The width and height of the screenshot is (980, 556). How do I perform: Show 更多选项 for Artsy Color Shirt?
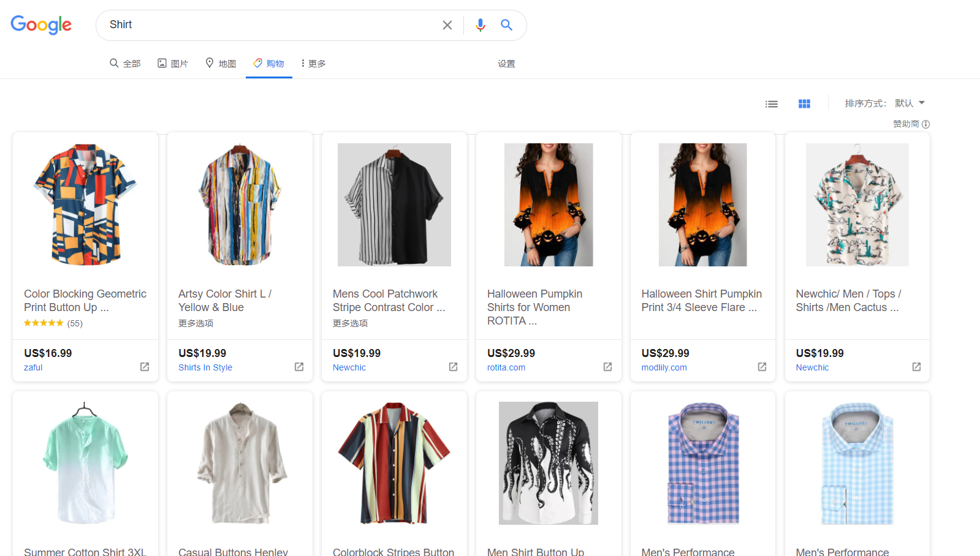[196, 323]
